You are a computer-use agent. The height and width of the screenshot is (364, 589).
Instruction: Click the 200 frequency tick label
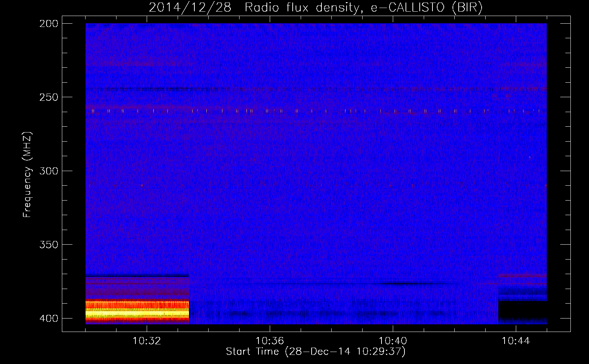[x=49, y=24]
